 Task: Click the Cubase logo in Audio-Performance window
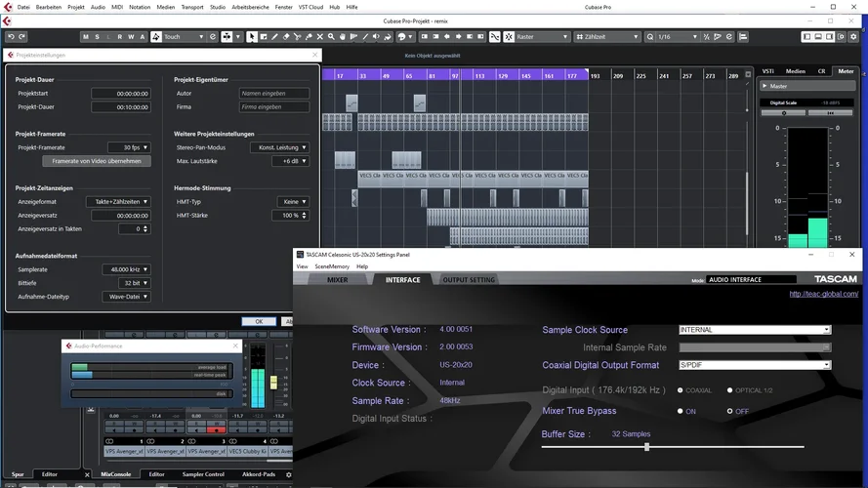click(68, 346)
